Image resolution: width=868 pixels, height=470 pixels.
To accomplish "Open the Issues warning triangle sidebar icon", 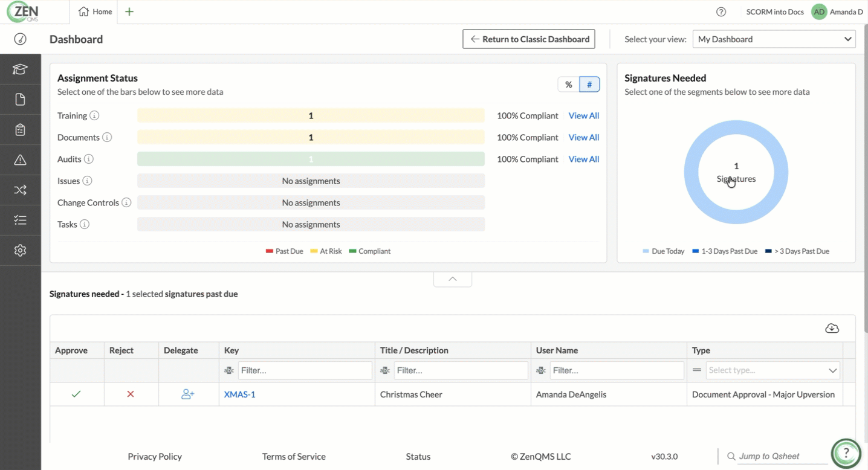I will pyautogui.click(x=20, y=160).
